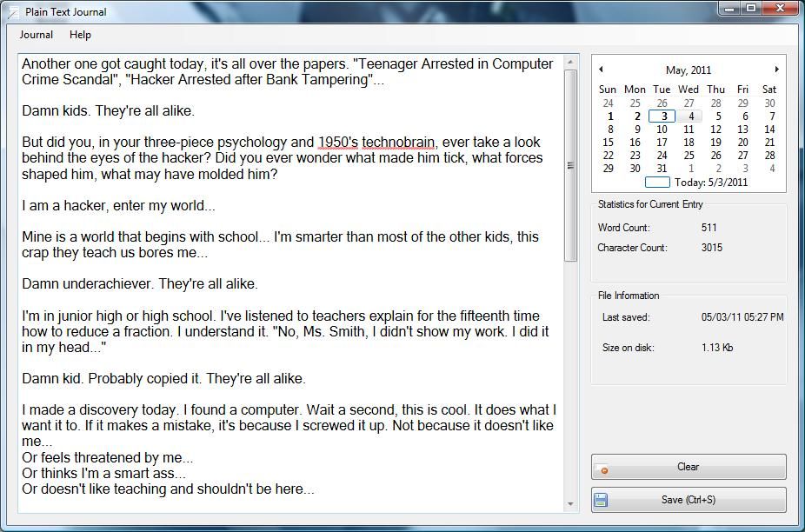805x532 pixels.
Task: Click the Clear button
Action: click(689, 467)
